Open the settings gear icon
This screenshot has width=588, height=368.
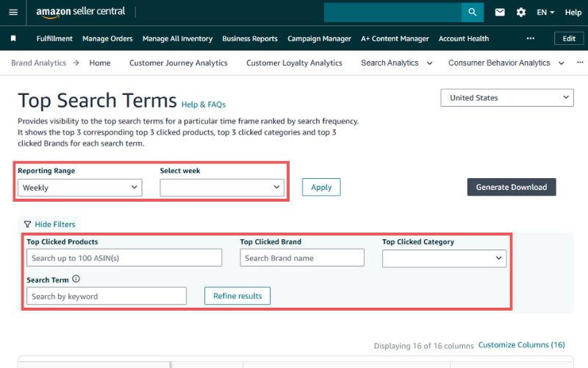tap(521, 13)
